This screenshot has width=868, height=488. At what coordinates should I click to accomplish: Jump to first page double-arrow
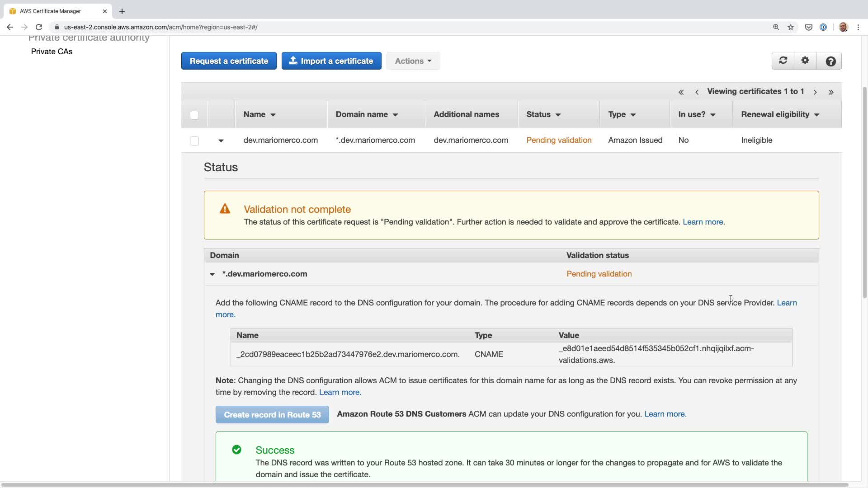681,92
